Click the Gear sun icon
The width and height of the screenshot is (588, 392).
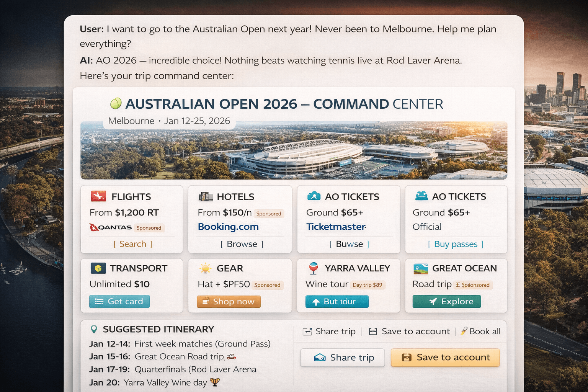point(206,268)
